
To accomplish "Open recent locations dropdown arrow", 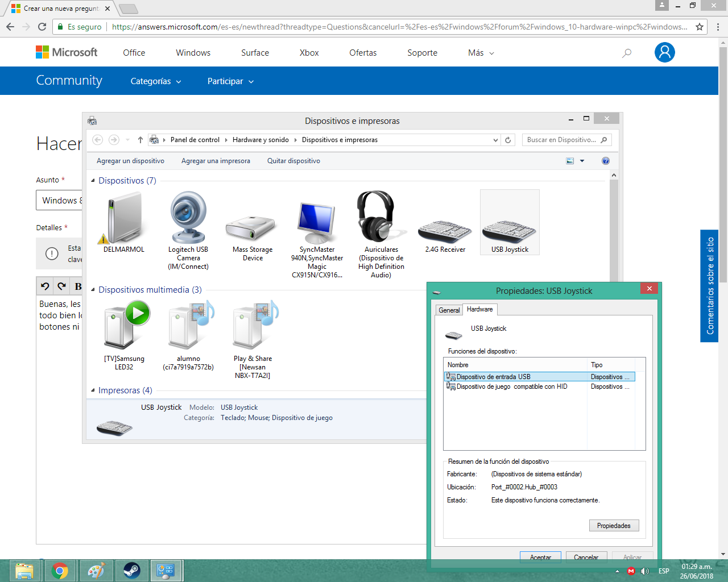I will pyautogui.click(x=127, y=140).
